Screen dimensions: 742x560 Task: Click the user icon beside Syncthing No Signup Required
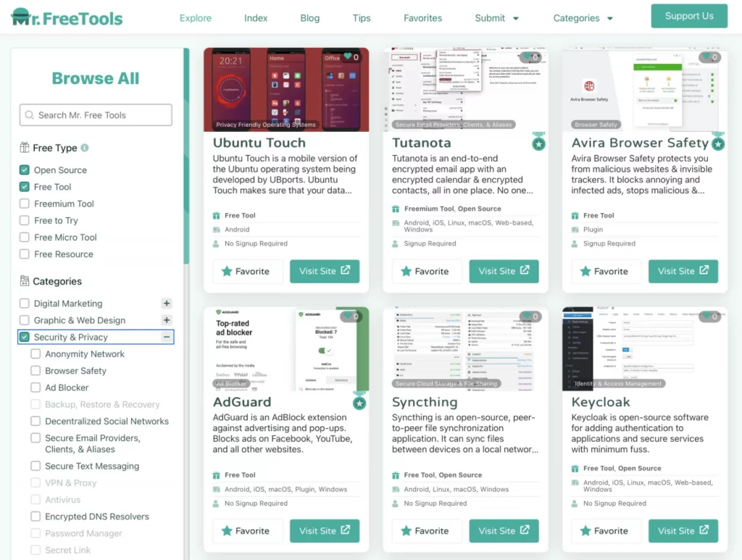[395, 503]
